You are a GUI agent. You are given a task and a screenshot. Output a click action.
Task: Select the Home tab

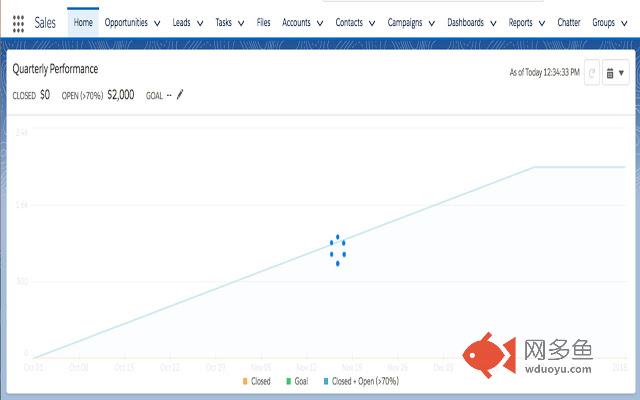pos(83,23)
